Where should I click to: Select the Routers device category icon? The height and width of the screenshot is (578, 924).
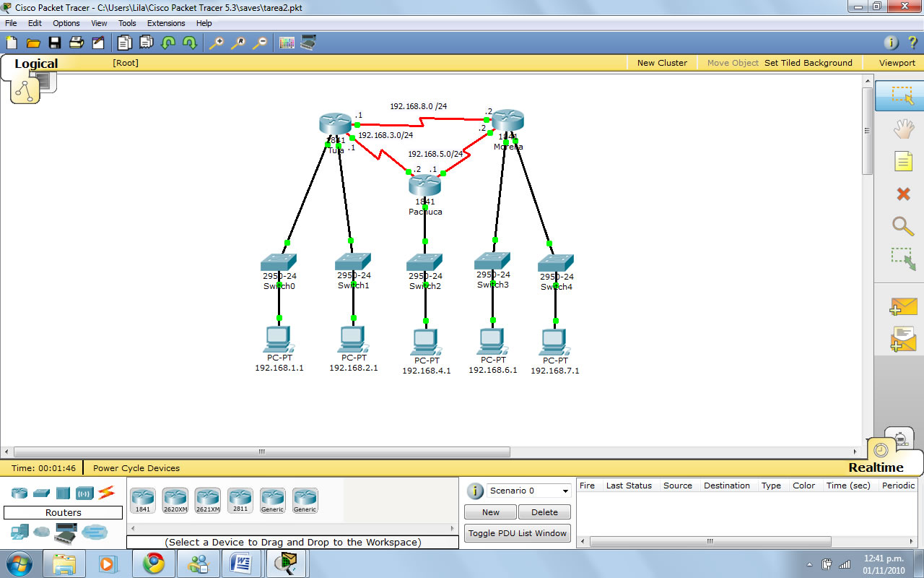coord(19,493)
